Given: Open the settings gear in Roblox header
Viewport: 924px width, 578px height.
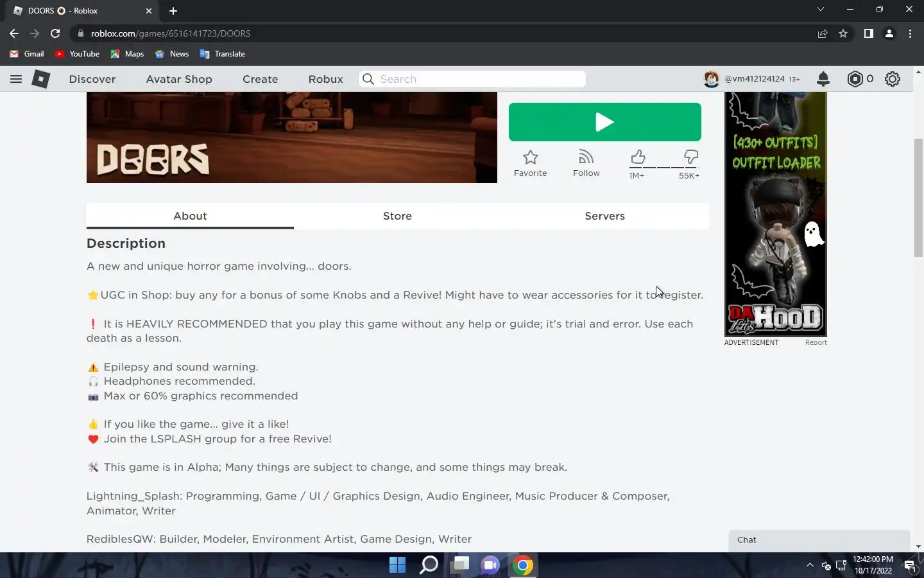Looking at the screenshot, I should (x=893, y=79).
